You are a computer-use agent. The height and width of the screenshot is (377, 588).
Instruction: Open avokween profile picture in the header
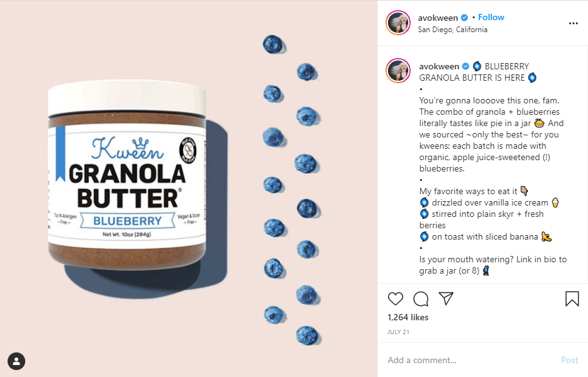pos(398,23)
